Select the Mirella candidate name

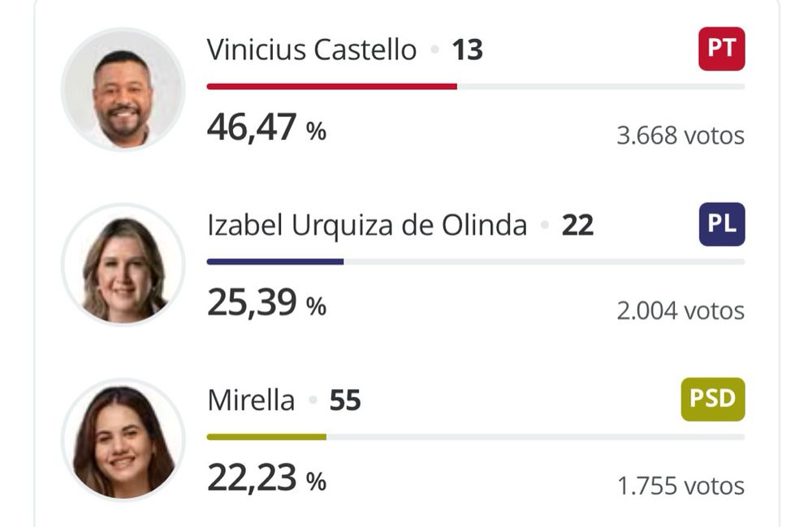(251, 400)
